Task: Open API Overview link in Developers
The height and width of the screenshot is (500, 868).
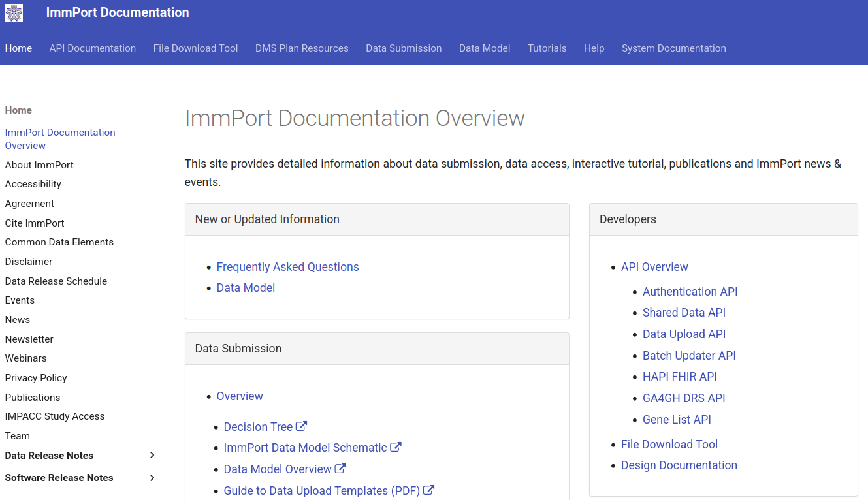Action: coord(654,267)
